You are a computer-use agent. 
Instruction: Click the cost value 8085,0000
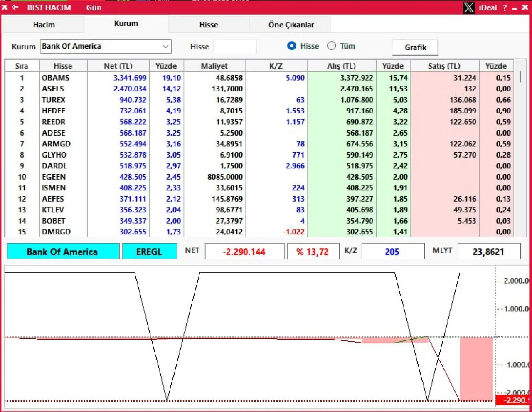[225, 177]
